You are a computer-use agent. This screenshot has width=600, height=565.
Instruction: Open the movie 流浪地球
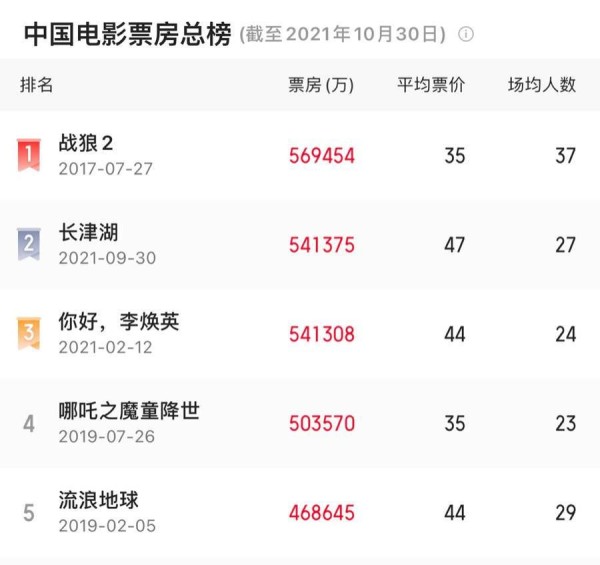[98, 500]
